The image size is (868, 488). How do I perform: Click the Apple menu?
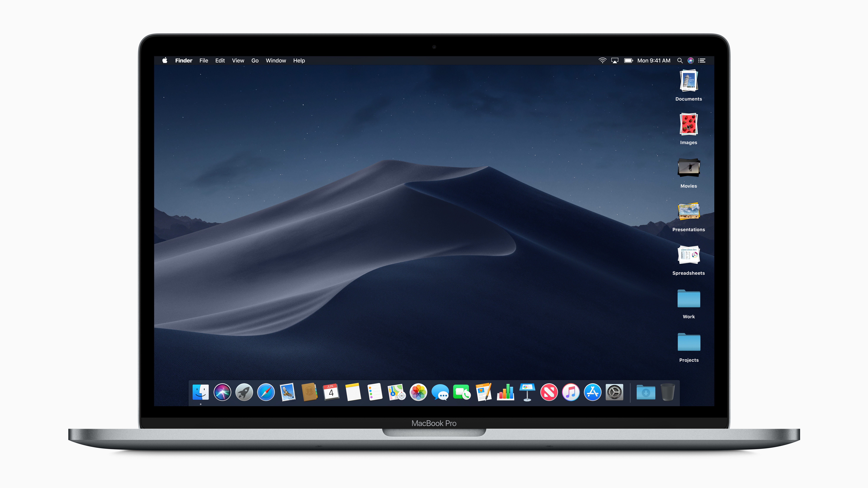pos(165,60)
